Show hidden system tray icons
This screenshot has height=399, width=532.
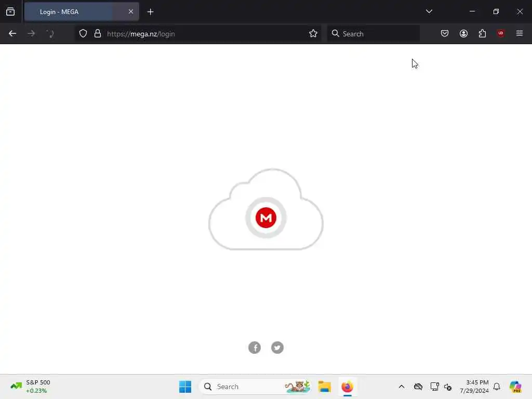click(x=402, y=387)
